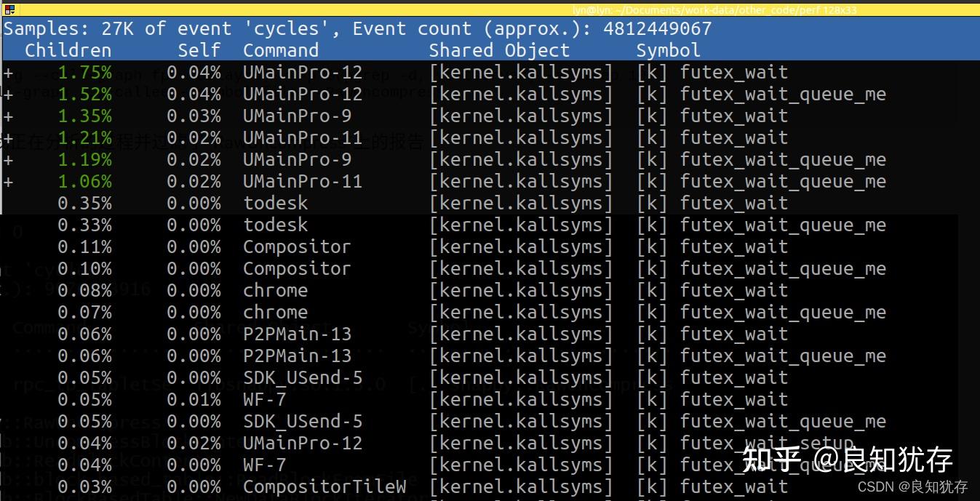The width and height of the screenshot is (980, 501).
Task: Click the Command column header
Action: pyautogui.click(x=281, y=50)
